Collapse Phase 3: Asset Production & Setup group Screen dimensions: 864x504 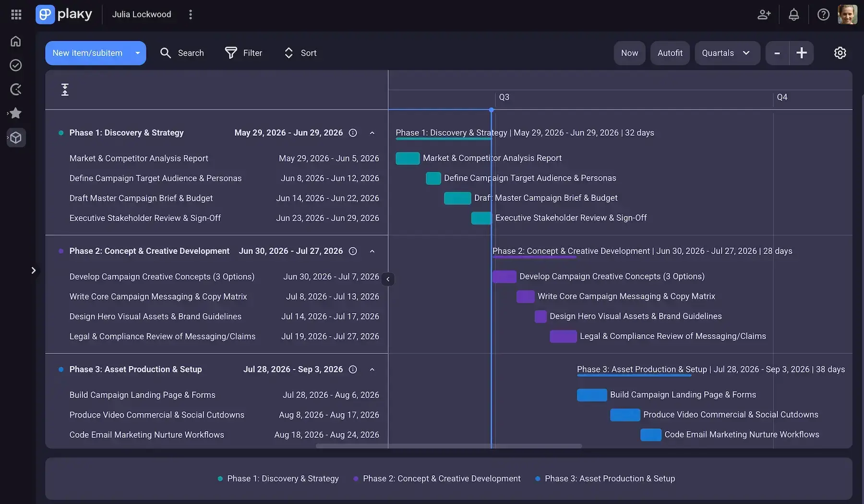coord(372,369)
